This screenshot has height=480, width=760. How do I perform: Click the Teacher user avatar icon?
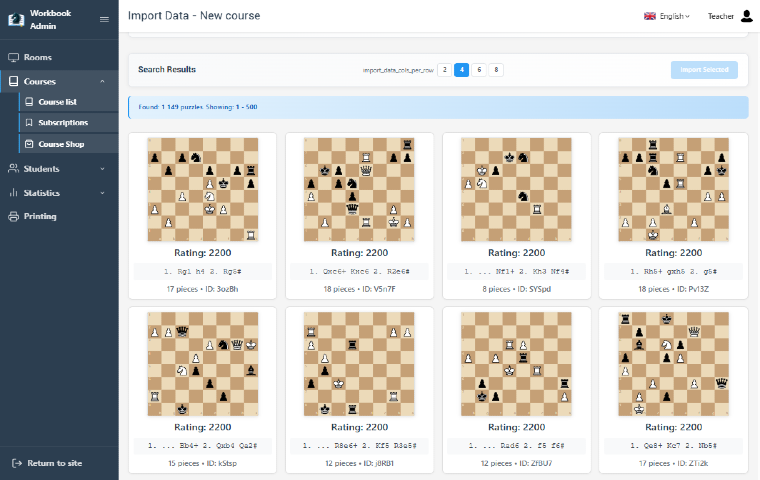747,16
